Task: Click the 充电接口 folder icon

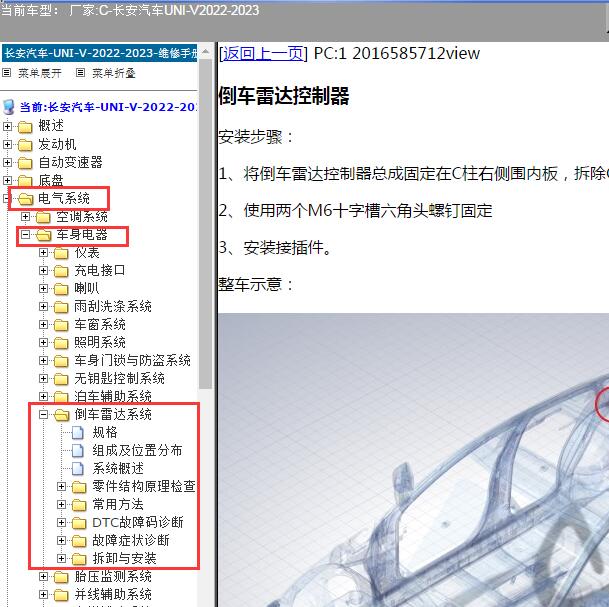Action: pyautogui.click(x=61, y=271)
